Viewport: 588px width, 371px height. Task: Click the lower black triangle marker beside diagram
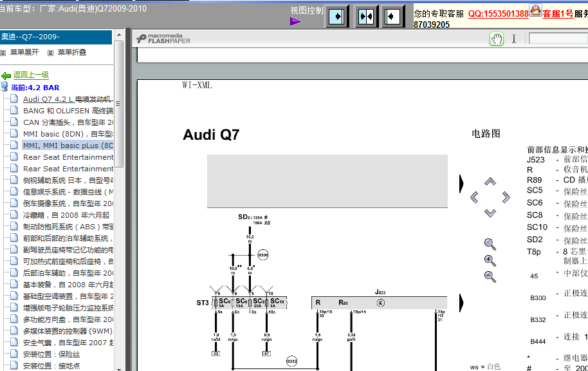[x=461, y=303]
